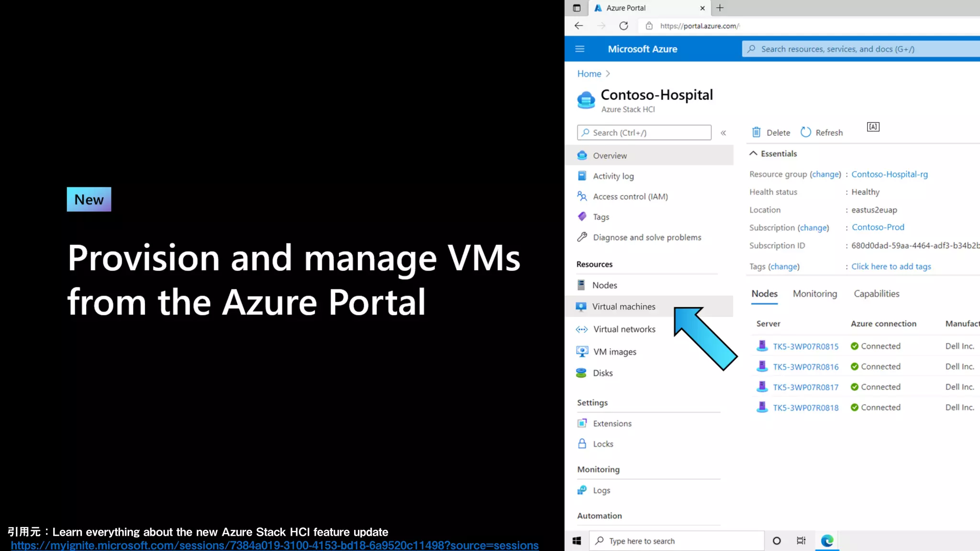Click the browser back arrow

[579, 26]
